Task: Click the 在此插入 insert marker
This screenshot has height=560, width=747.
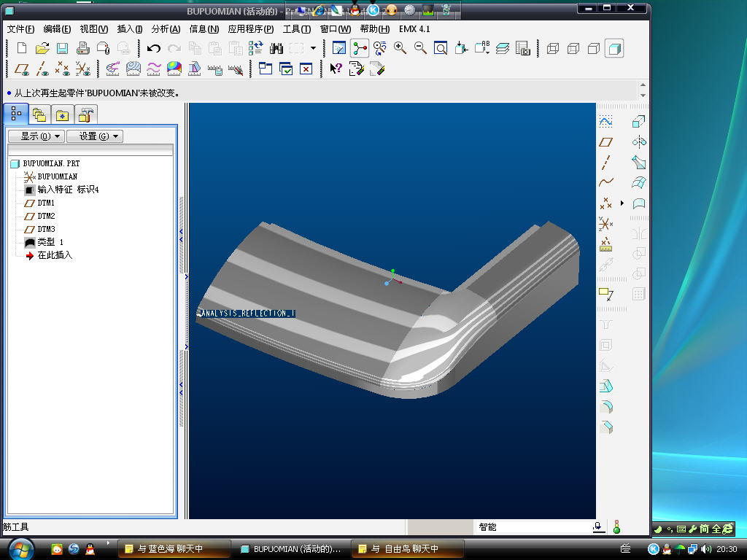Action: (55, 255)
